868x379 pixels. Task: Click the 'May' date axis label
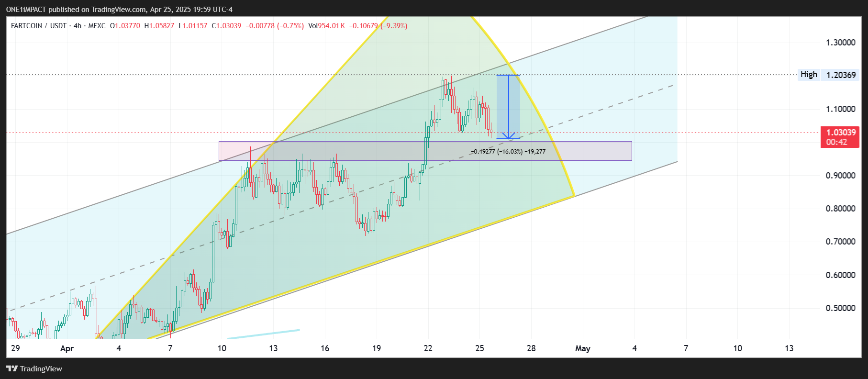(x=583, y=348)
